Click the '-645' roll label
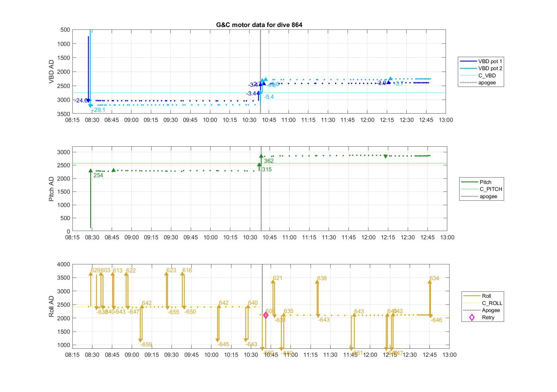Screen dimensions: 557x392 223,344
